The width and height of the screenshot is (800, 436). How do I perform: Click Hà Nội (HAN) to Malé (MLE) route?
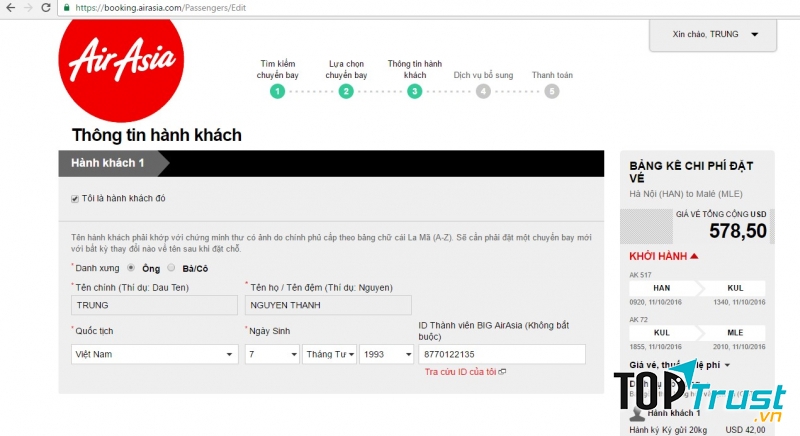pyautogui.click(x=686, y=194)
